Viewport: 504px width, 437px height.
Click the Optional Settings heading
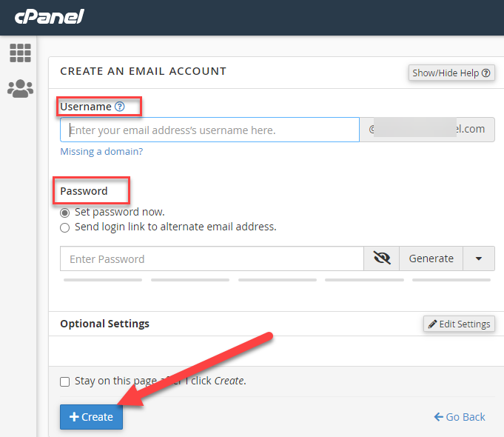104,324
